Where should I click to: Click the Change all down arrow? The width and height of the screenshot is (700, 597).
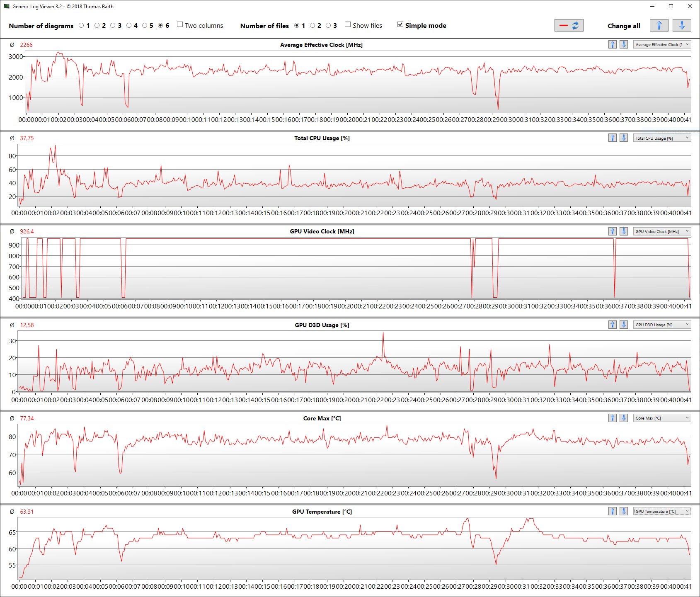click(681, 25)
